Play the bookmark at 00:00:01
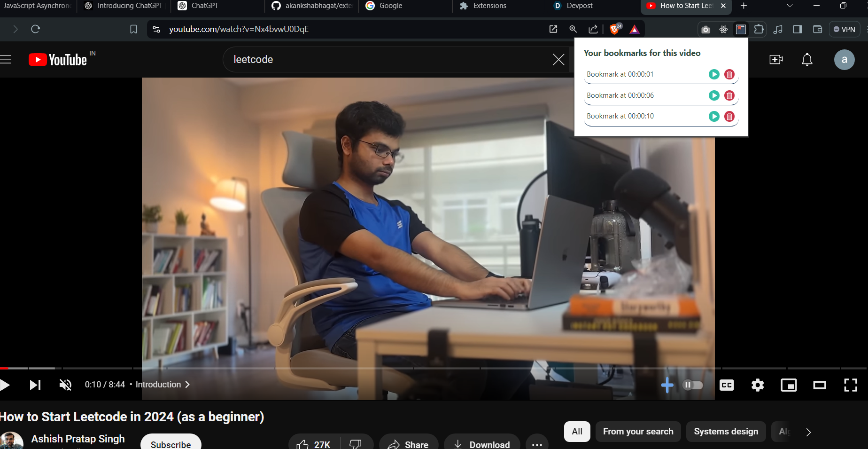 pos(714,74)
